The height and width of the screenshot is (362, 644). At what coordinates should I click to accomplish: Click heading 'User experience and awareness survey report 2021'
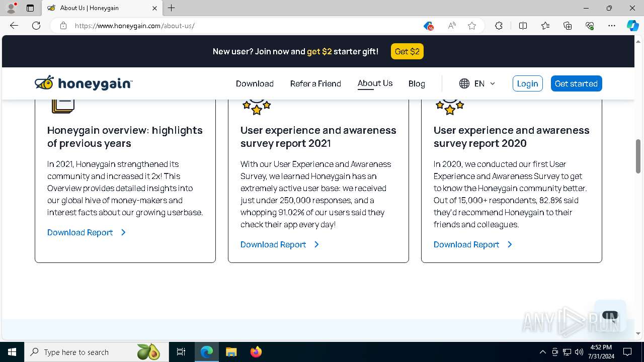pyautogui.click(x=318, y=137)
